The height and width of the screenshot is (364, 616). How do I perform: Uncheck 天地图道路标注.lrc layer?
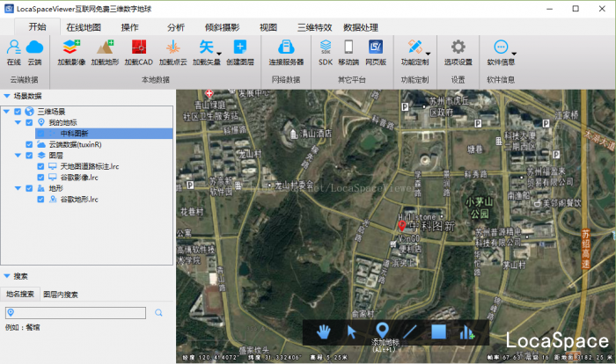40,166
